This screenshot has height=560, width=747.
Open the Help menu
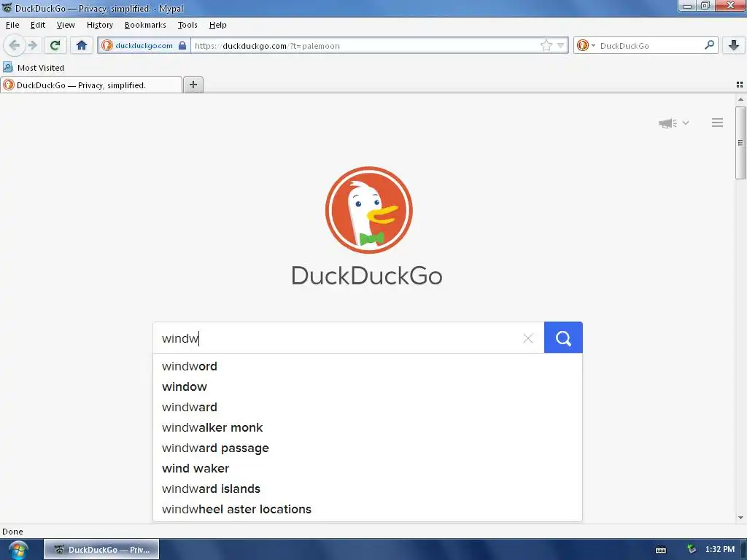(217, 25)
